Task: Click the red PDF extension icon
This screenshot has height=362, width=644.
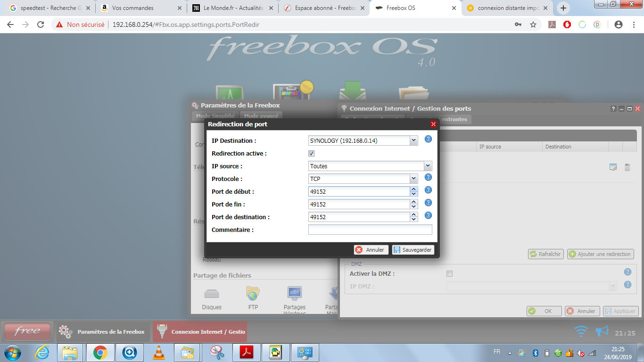Action: tap(552, 25)
